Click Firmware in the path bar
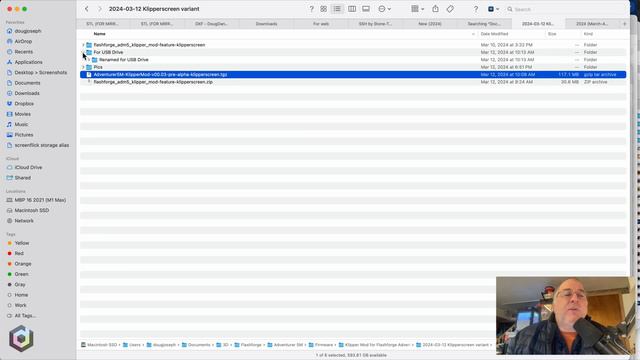640x360 pixels. (x=321, y=345)
